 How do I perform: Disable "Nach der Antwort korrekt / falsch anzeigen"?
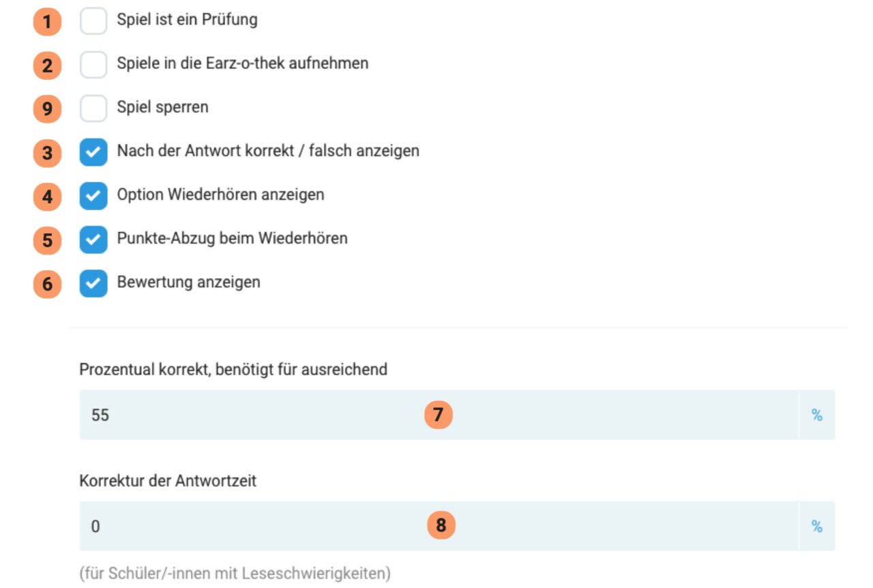tap(93, 152)
